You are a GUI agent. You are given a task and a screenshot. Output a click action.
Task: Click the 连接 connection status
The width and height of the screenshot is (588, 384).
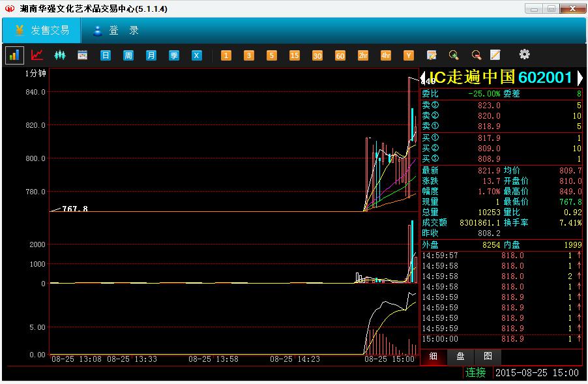[x=475, y=372]
